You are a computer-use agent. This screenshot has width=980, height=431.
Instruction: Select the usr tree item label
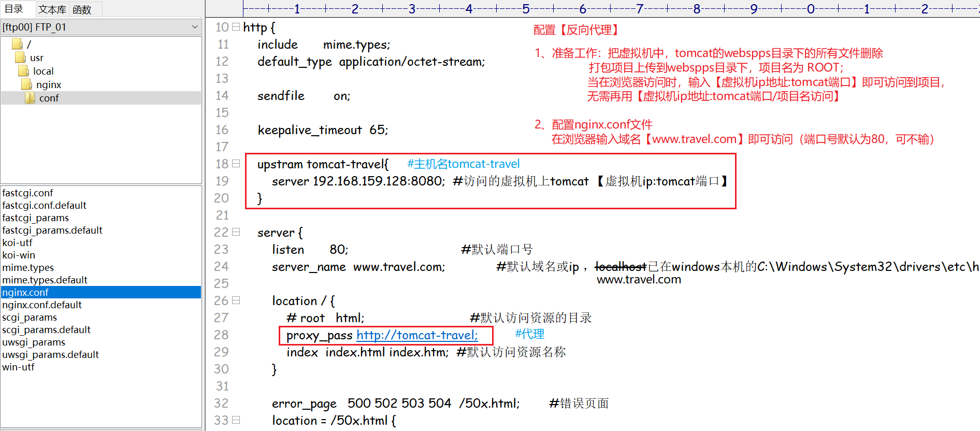coord(37,58)
